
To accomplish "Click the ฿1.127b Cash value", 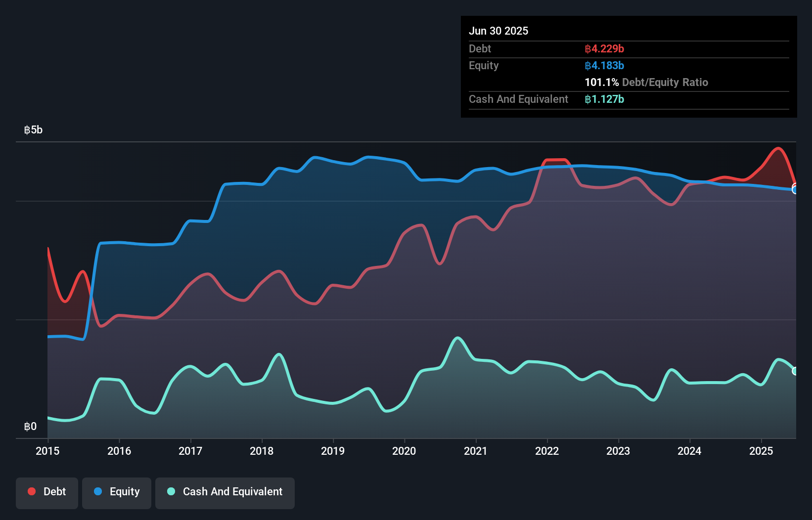I will [604, 99].
